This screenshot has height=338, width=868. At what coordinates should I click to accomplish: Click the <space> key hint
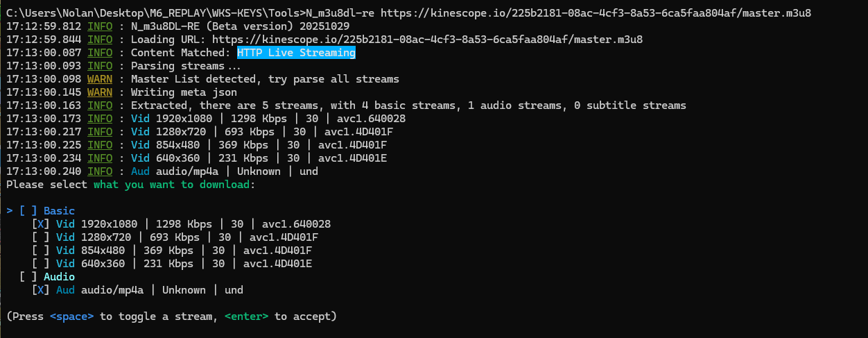click(71, 316)
